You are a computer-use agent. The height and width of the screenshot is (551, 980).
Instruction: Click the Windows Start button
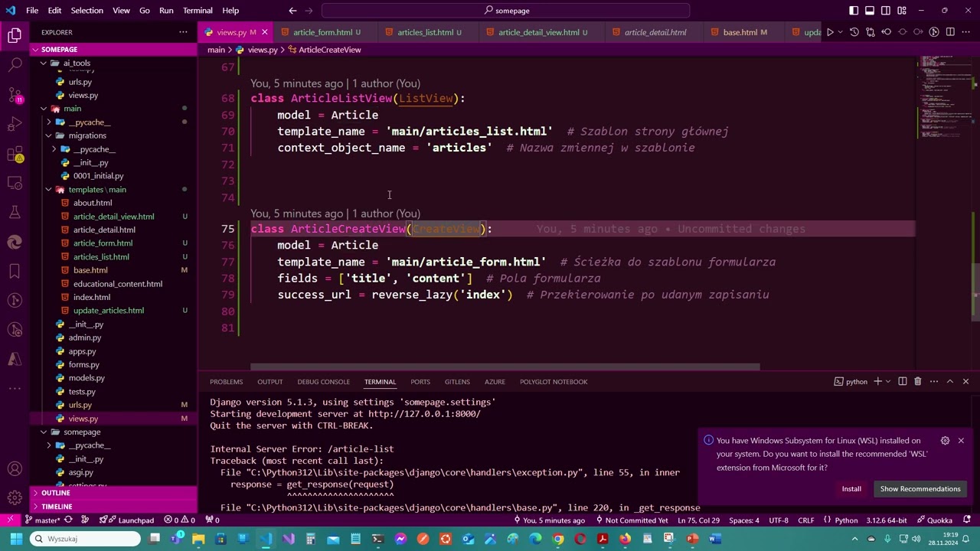(x=16, y=539)
